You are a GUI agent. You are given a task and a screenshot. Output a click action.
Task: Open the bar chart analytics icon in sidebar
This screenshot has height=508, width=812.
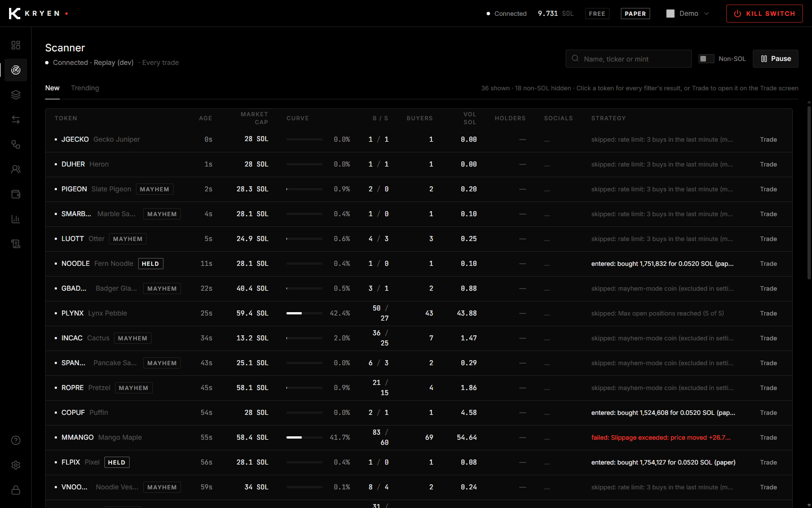[16, 219]
